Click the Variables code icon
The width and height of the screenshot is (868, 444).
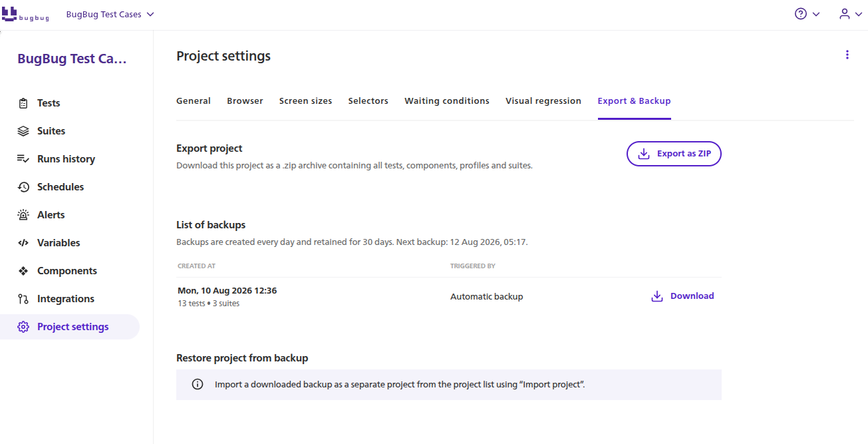[23, 243]
